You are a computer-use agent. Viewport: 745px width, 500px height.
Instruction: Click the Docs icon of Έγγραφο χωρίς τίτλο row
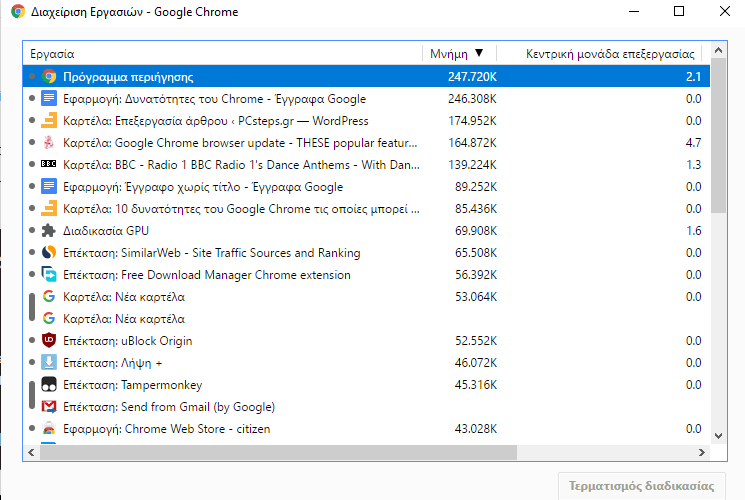pyautogui.click(x=49, y=186)
